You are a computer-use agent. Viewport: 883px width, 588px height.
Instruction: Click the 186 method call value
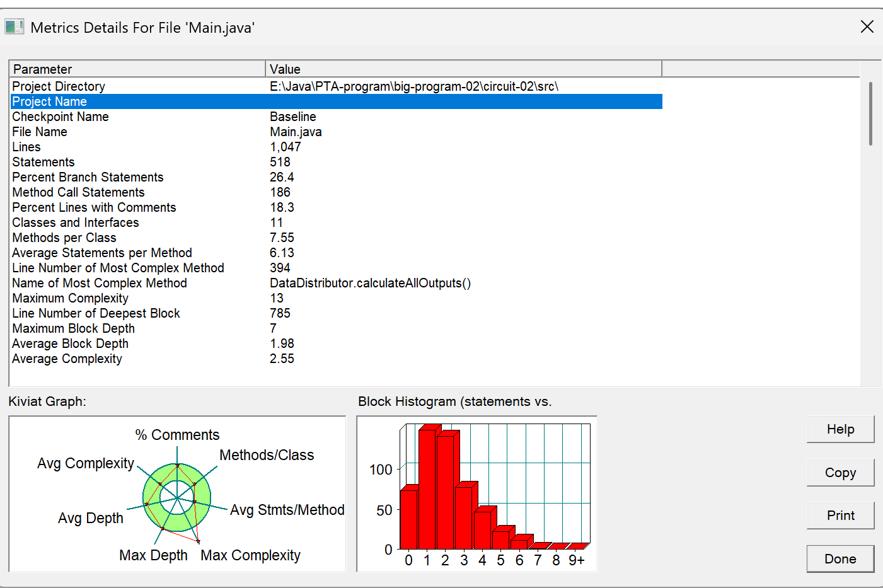click(x=280, y=192)
